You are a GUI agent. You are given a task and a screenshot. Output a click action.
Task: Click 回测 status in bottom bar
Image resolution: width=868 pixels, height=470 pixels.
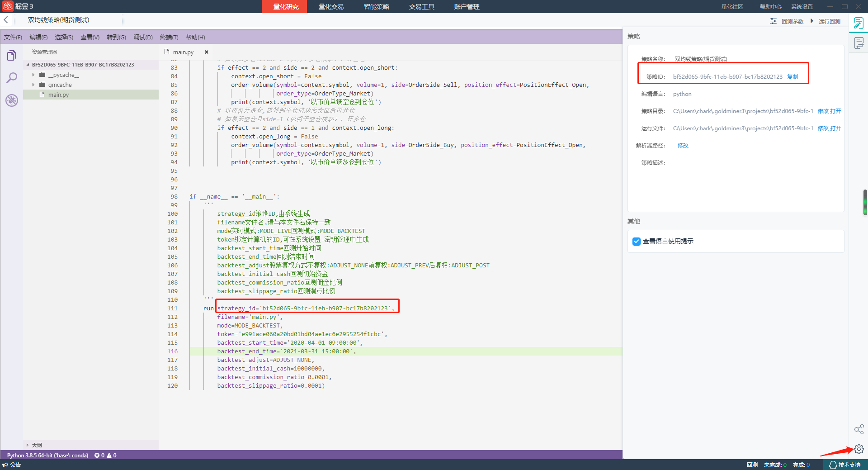point(752,465)
